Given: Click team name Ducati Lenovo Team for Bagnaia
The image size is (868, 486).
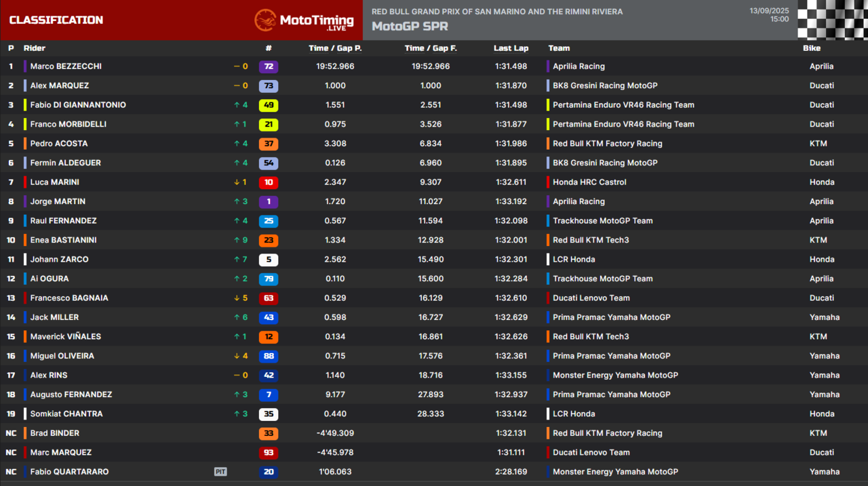Looking at the screenshot, I should coord(591,298).
